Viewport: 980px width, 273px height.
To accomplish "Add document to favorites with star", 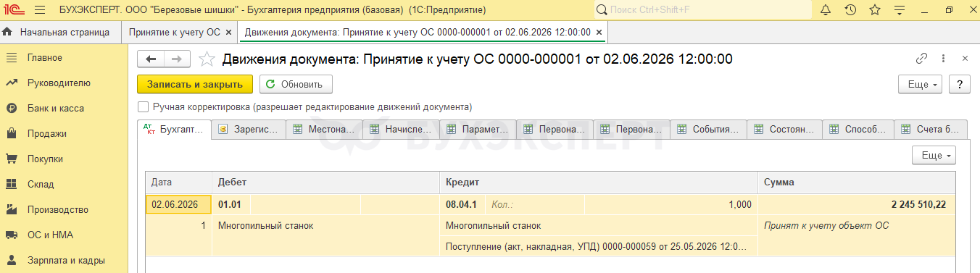I will point(207,59).
